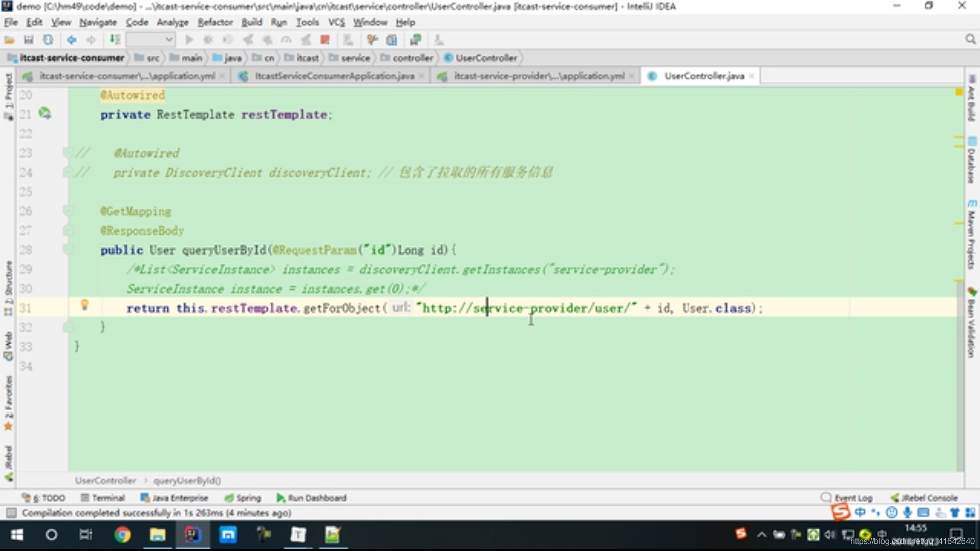Viewport: 980px width, 551px height.
Task: Switch to itcast-service-provider application.yml tab
Action: pyautogui.click(x=535, y=76)
